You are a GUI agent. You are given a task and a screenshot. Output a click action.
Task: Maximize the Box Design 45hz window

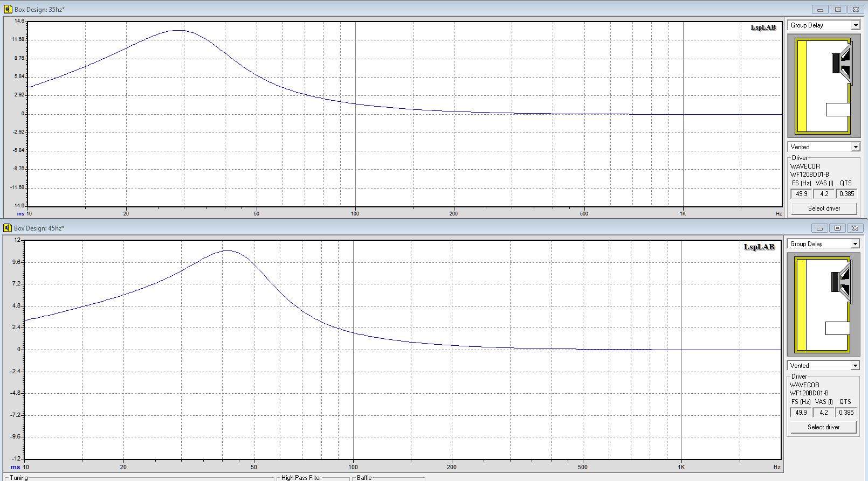(x=837, y=228)
